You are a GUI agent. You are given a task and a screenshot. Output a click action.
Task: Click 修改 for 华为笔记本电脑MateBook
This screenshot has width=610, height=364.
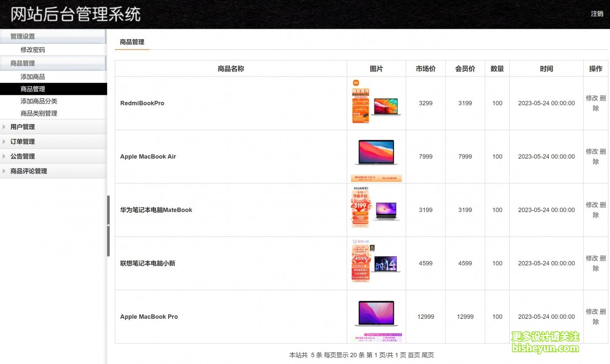coord(592,205)
